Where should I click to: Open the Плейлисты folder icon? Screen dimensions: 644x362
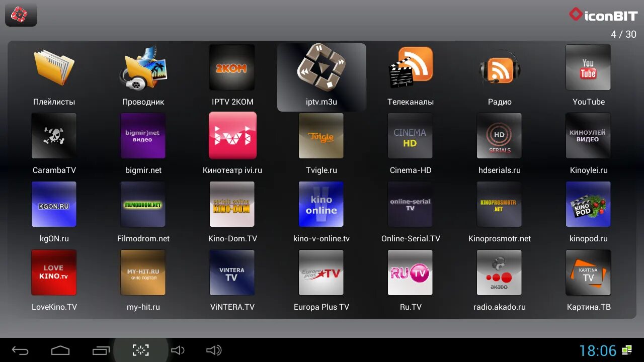54,67
